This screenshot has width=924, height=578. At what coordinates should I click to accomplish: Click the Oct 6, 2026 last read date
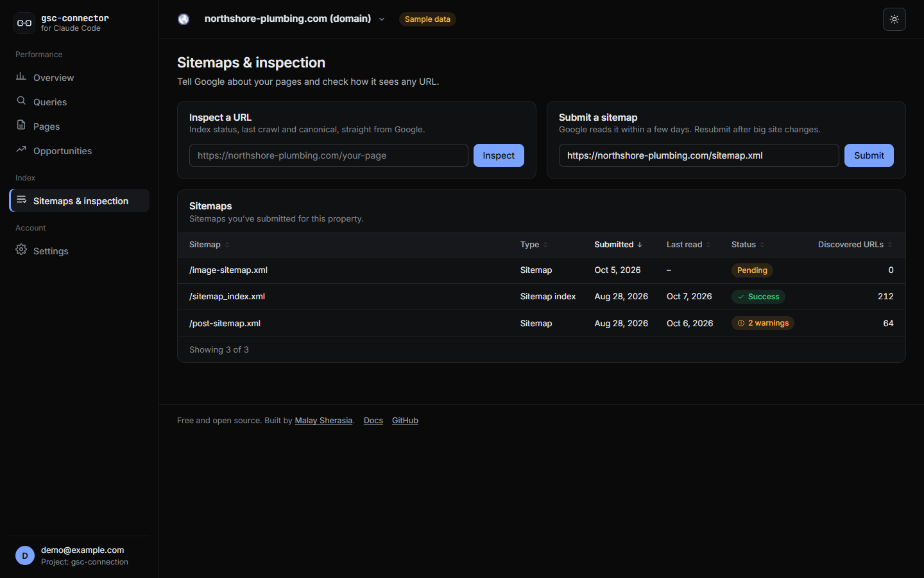690,323
